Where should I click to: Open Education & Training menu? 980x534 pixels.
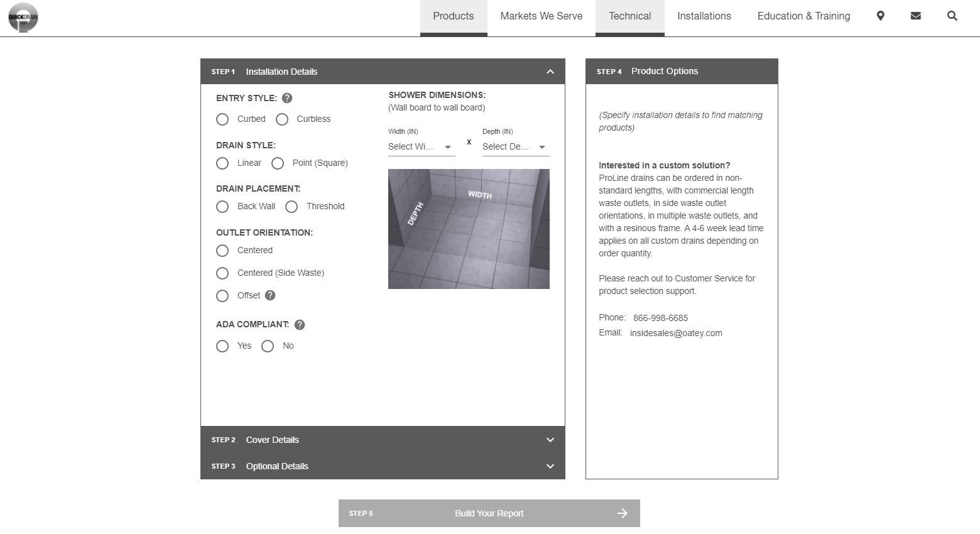pyautogui.click(x=804, y=16)
